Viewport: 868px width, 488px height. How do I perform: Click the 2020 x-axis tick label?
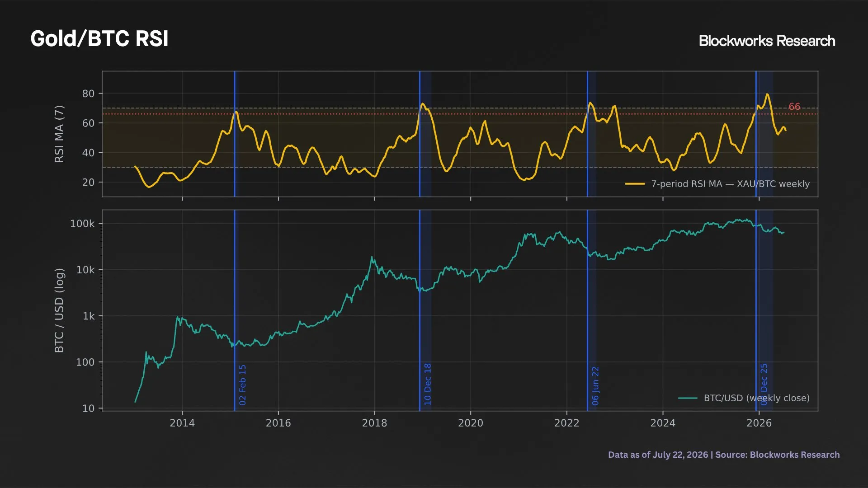coord(471,423)
